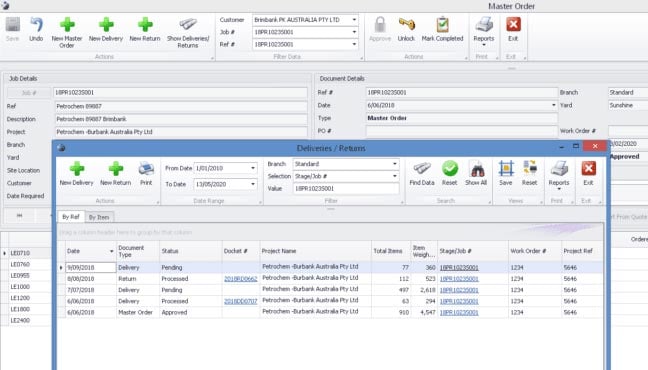
Task: Open docket link 2018RD0662
Action: (x=241, y=279)
